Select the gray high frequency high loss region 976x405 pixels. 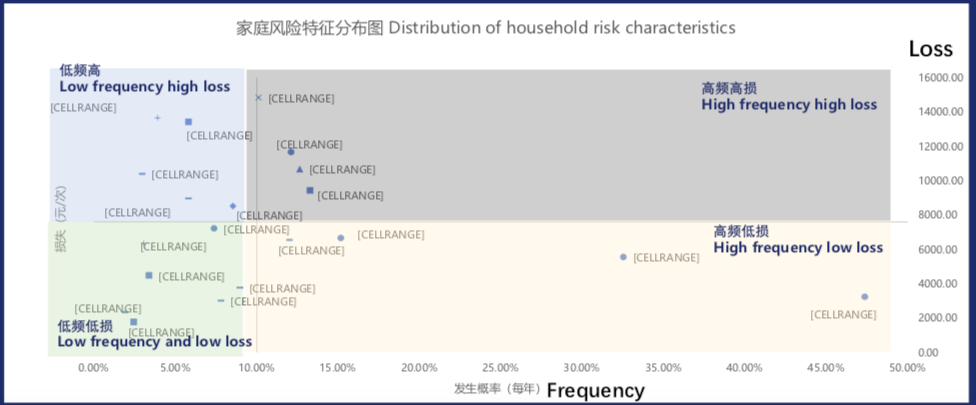click(568, 145)
